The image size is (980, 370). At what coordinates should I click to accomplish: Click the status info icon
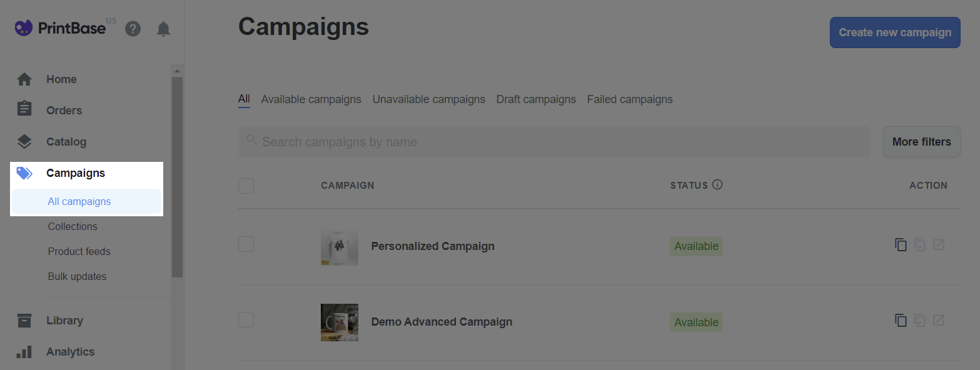717,185
